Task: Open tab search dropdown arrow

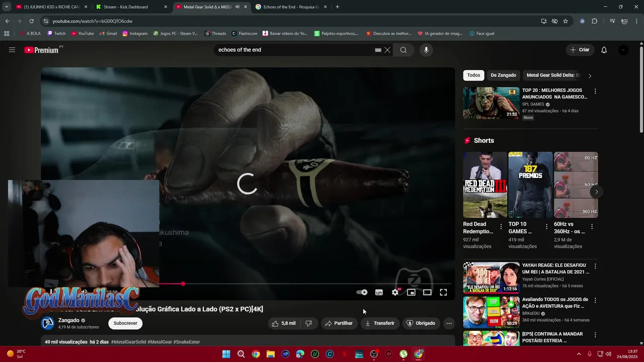Action: point(7,7)
